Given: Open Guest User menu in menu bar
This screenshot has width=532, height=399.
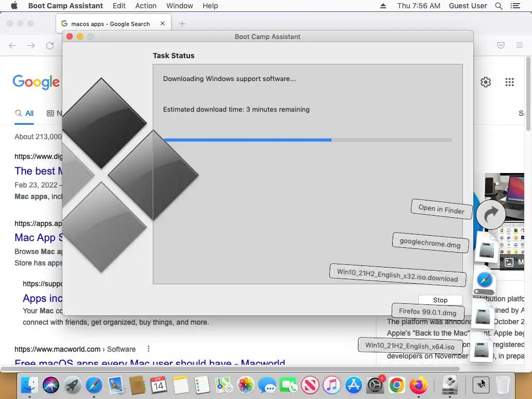Looking at the screenshot, I should click(468, 6).
